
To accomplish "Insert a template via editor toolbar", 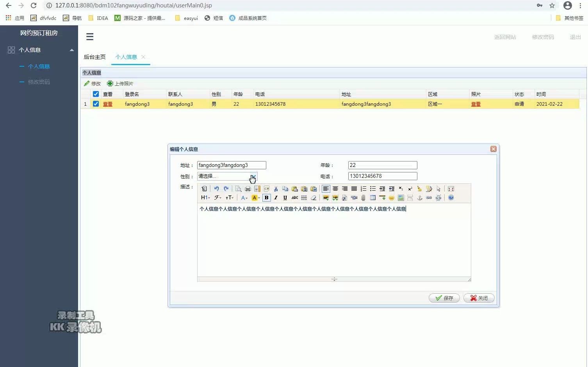I will pyautogui.click(x=257, y=189).
